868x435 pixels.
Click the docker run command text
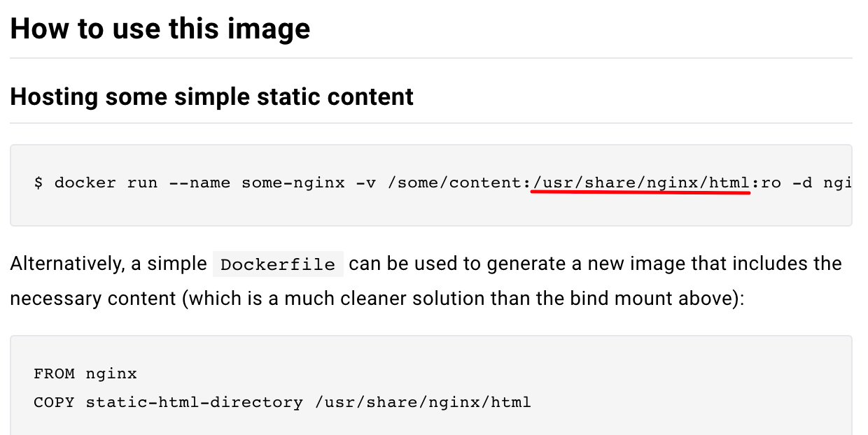click(442, 183)
